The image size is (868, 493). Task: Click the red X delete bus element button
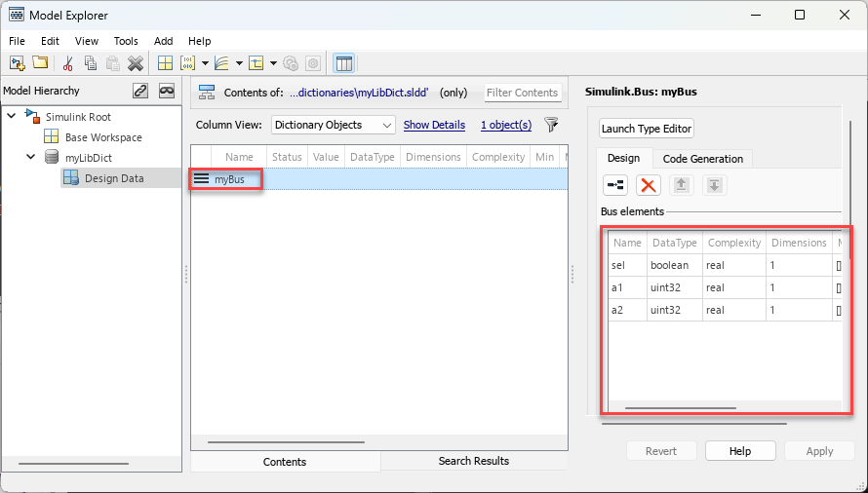(x=648, y=185)
